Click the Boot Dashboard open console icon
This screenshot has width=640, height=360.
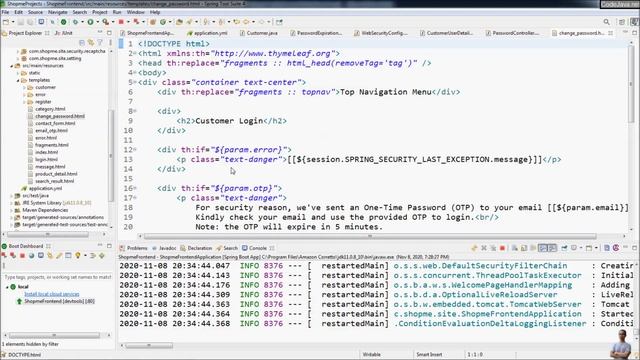coord(41,256)
